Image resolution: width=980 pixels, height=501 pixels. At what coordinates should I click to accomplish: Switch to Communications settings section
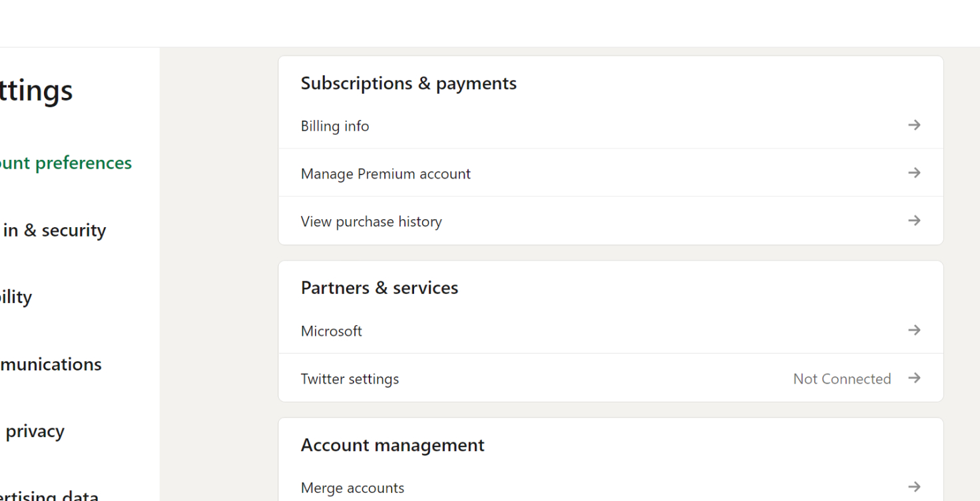pyautogui.click(x=51, y=364)
